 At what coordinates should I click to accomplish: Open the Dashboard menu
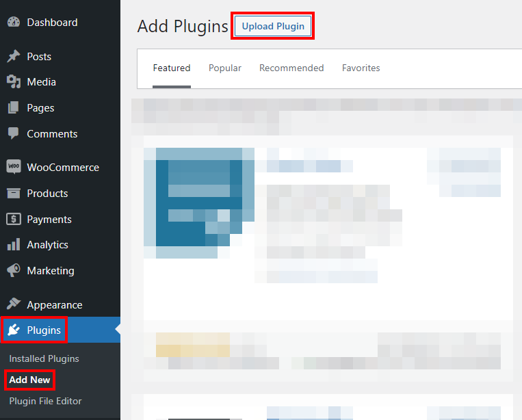(x=52, y=23)
